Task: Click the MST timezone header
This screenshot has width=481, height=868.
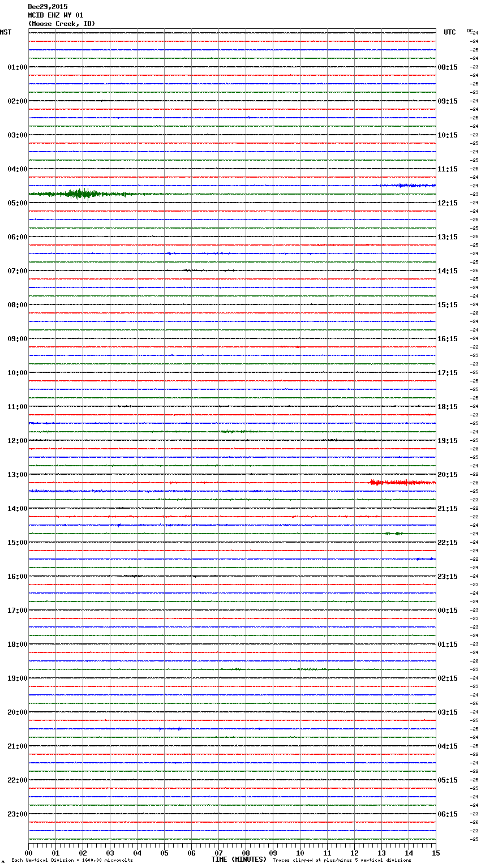Action: 6,32
